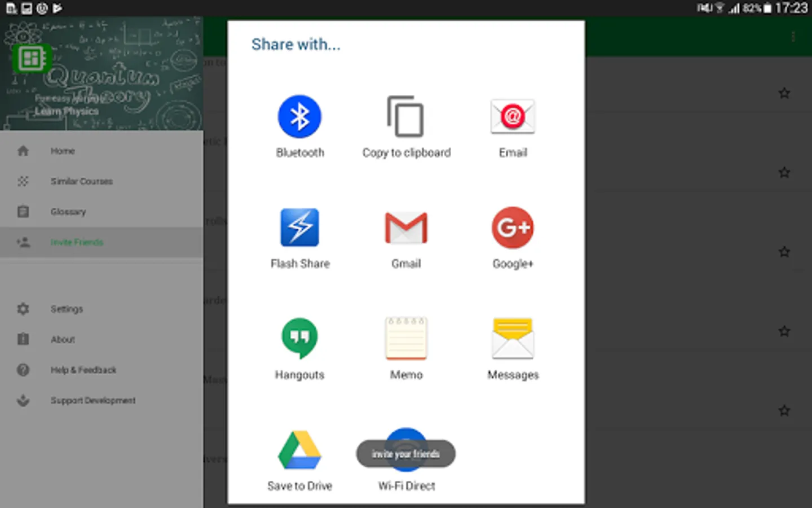Click the Settings gear icon

tap(23, 309)
